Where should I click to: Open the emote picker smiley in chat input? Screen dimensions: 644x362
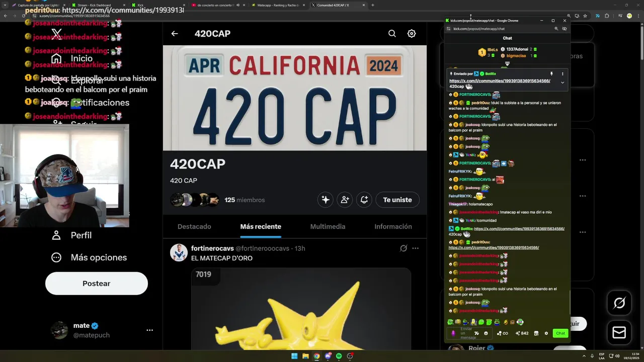tap(486, 333)
